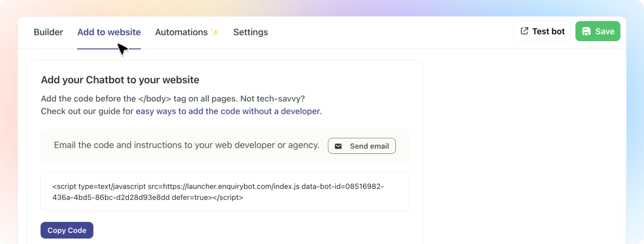Image resolution: width=644 pixels, height=244 pixels.
Task: Click the defer=true closing script text
Action: tap(207, 197)
